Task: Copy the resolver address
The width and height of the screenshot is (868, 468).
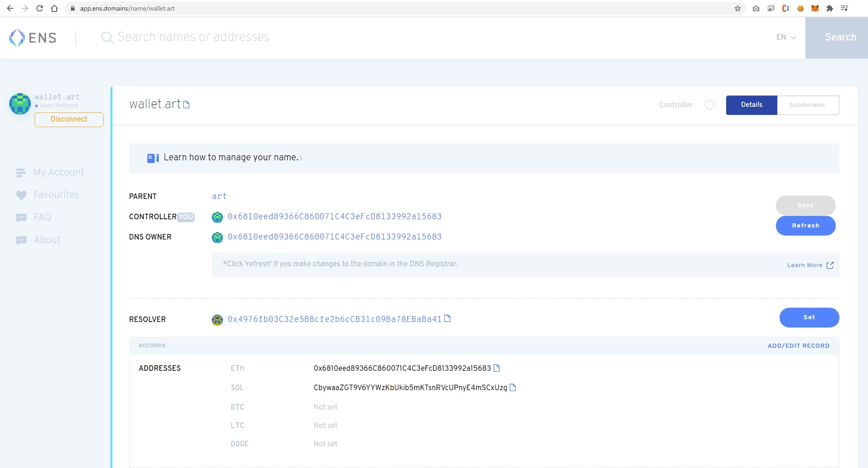Action: coord(447,318)
